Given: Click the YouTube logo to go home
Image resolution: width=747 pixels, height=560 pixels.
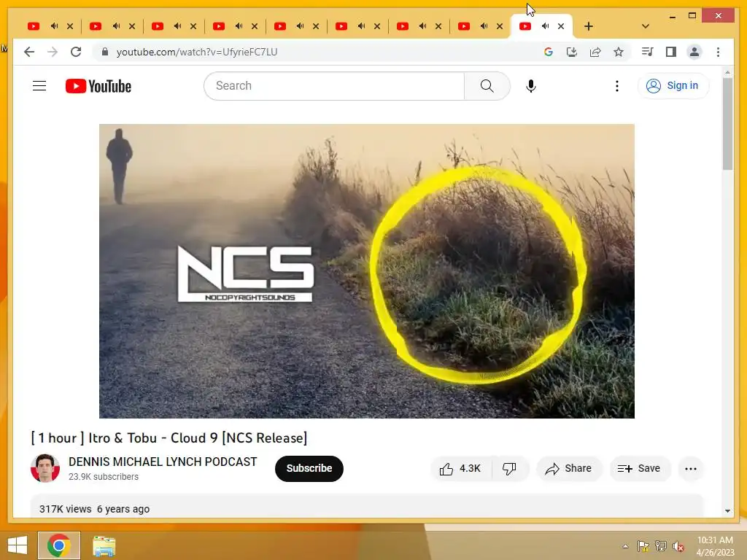Looking at the screenshot, I should (98, 86).
